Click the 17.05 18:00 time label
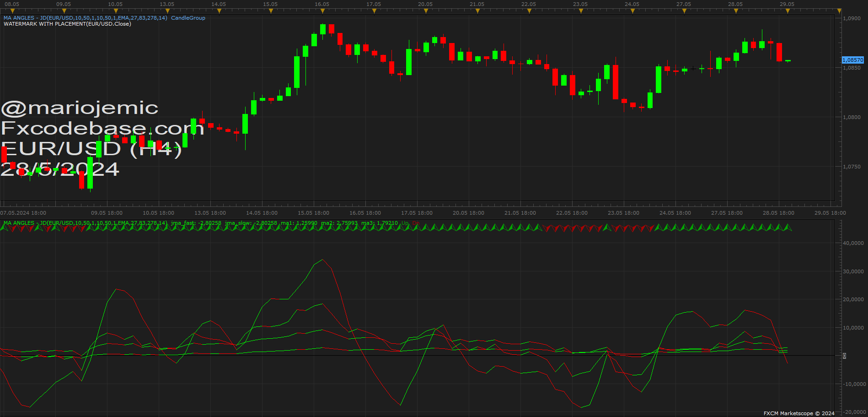The width and height of the screenshot is (868, 417). (417, 213)
